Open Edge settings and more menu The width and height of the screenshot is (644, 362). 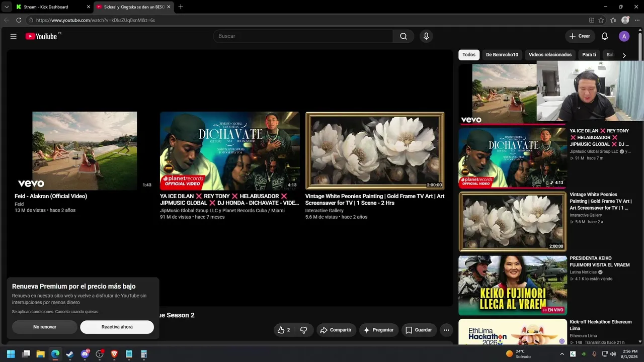coord(637,20)
